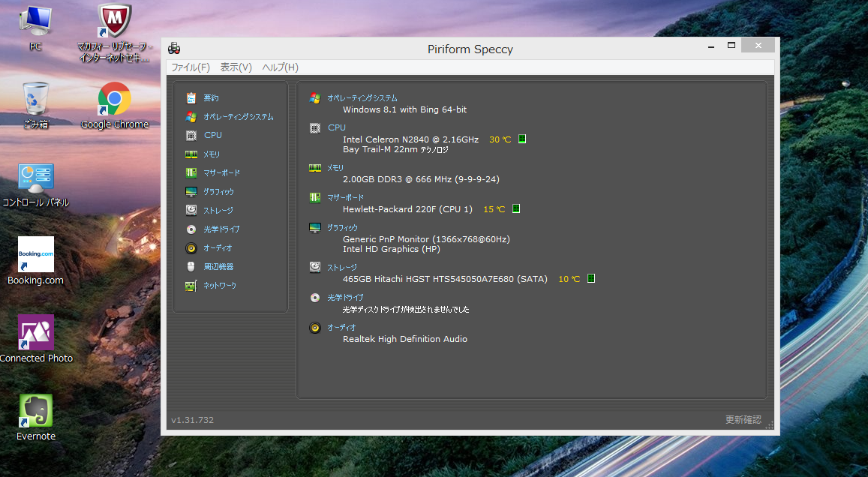Click the Intel HD Graphics (HP) text
Image resolution: width=868 pixels, height=477 pixels.
(x=392, y=249)
